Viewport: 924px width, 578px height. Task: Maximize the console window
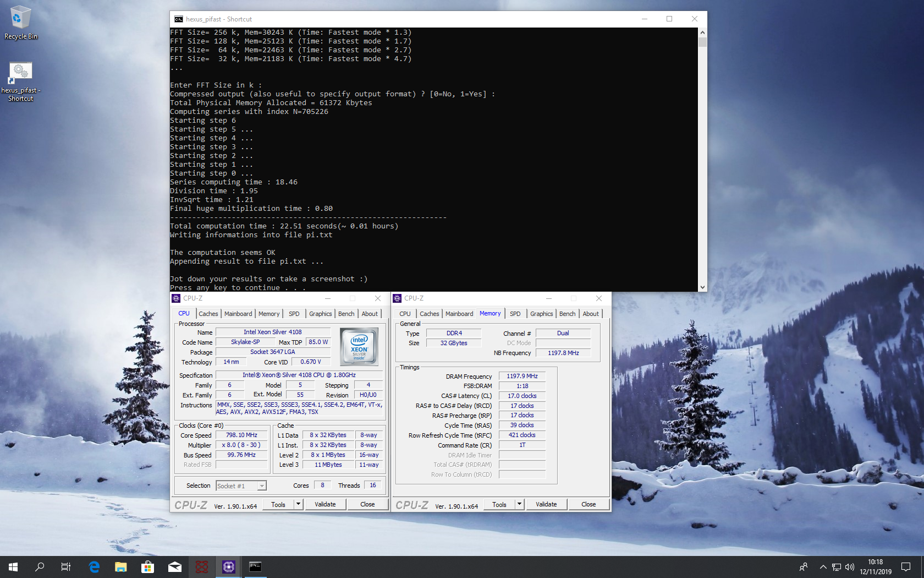pos(669,19)
